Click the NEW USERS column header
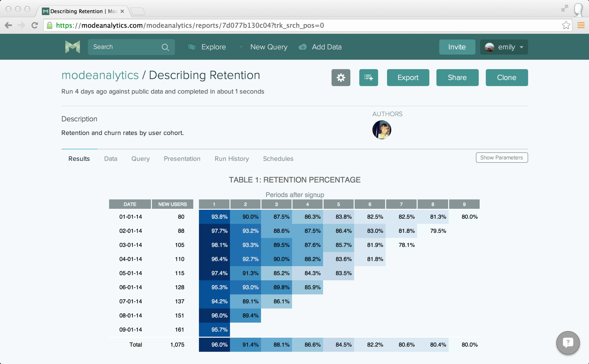 pos(172,204)
